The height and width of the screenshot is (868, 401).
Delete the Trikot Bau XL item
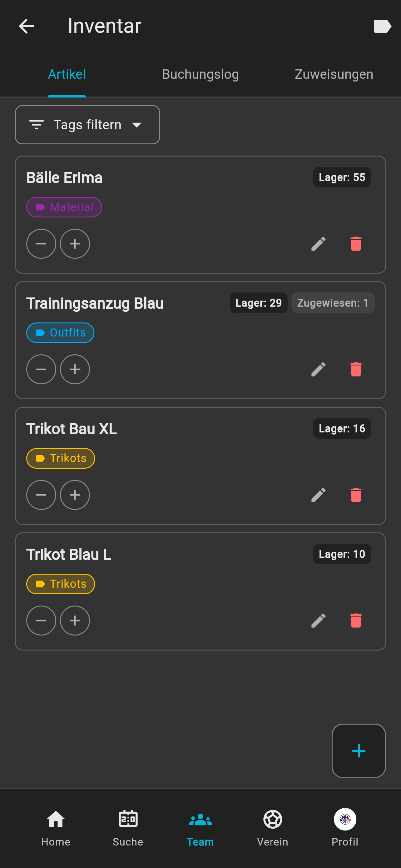click(355, 495)
